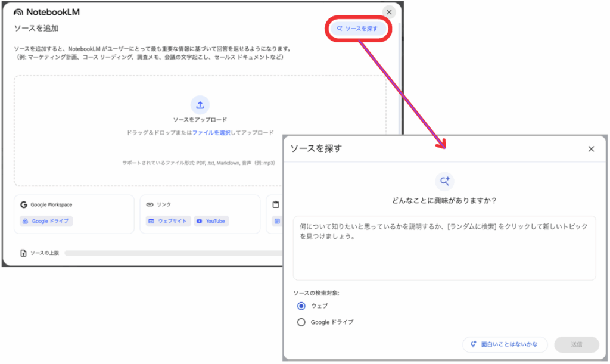Click the link chain icon
Screen dimensions: 610x364
coord(150,204)
